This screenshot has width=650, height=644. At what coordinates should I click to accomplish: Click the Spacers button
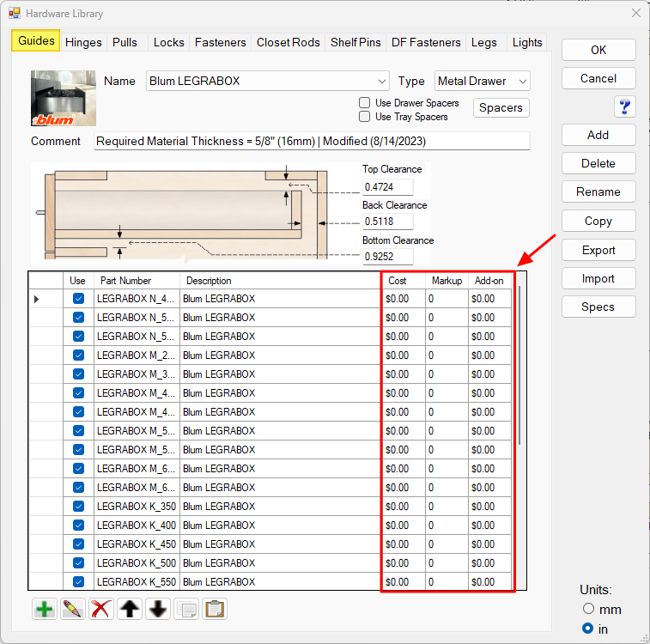(501, 108)
